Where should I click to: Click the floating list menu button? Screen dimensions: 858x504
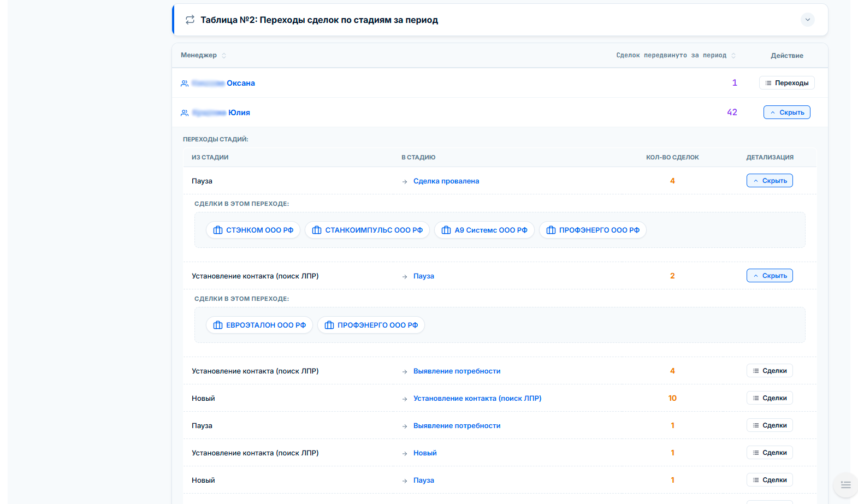point(845,485)
